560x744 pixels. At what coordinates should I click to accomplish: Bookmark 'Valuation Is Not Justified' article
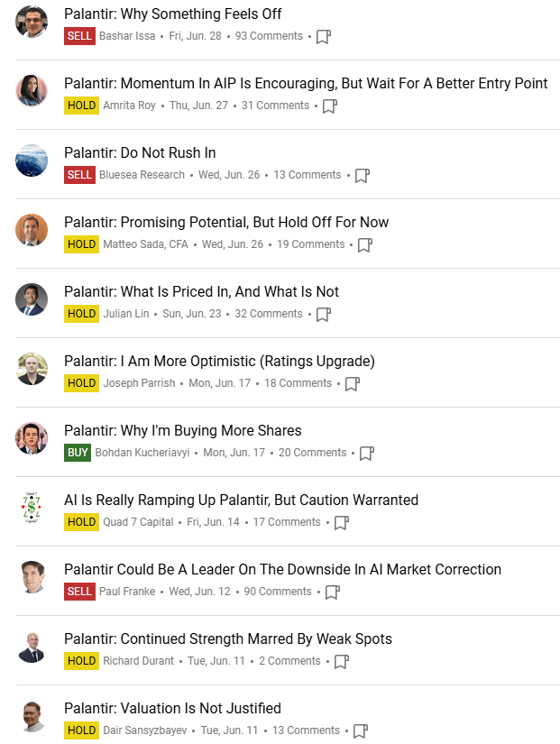[x=361, y=731]
